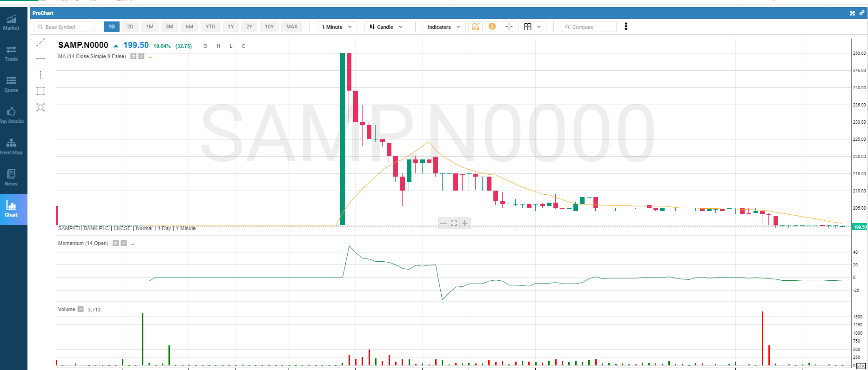This screenshot has width=868, height=370.
Task: Select the 1Y time range
Action: 231,26
